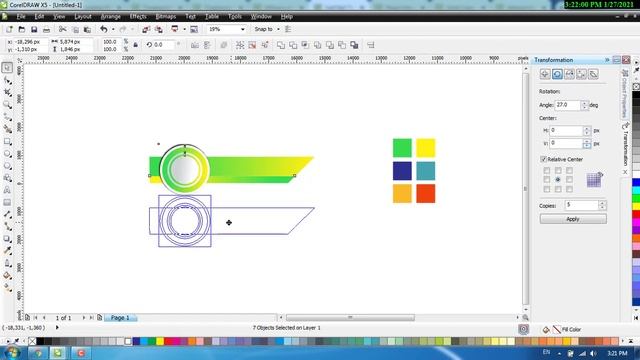Click the Open file icon
The width and height of the screenshot is (640, 360).
(22, 29)
